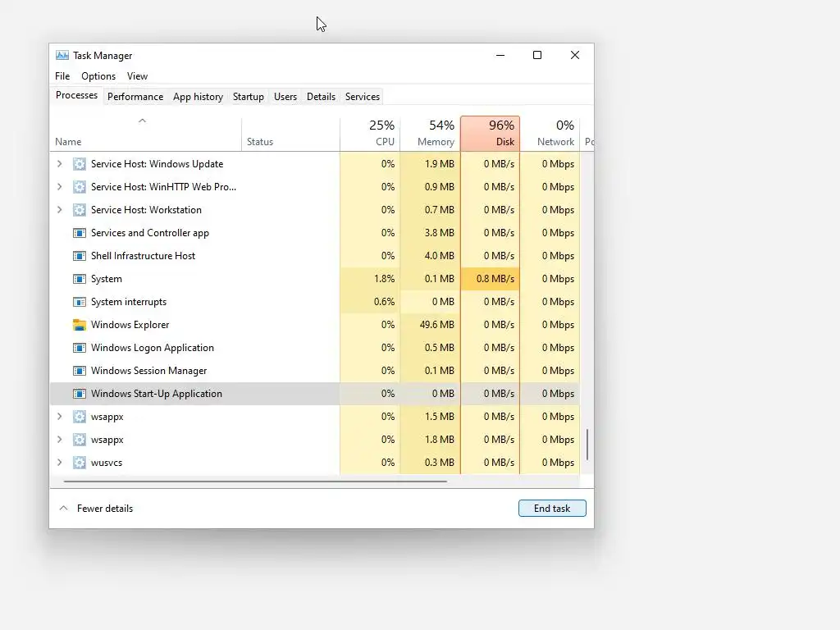The height and width of the screenshot is (630, 840).
Task: Click the Service Host: Windows Update gear icon
Action: [80, 164]
